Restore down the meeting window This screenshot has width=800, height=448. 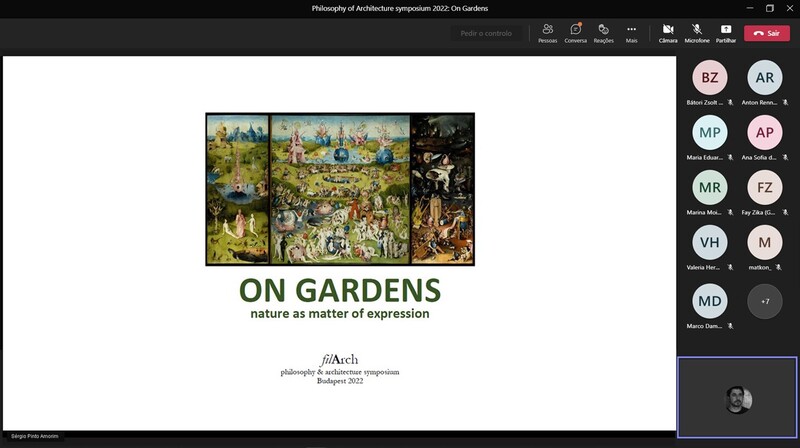770,8
